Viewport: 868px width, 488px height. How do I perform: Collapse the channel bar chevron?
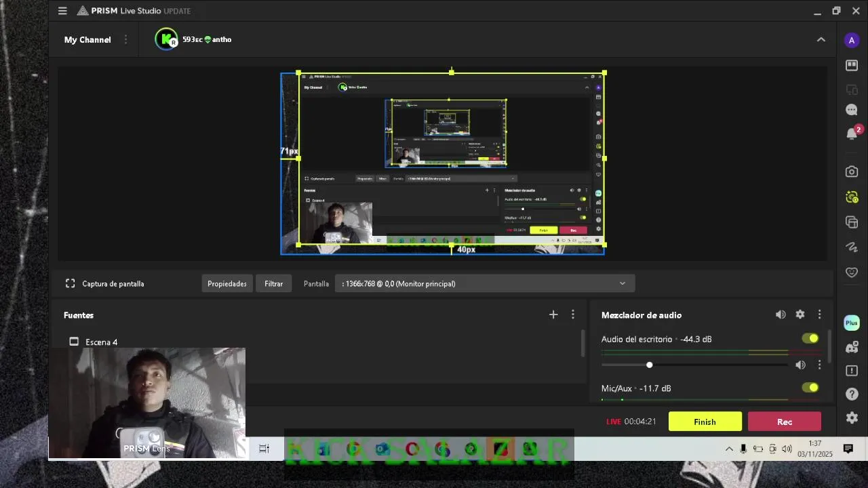(821, 39)
